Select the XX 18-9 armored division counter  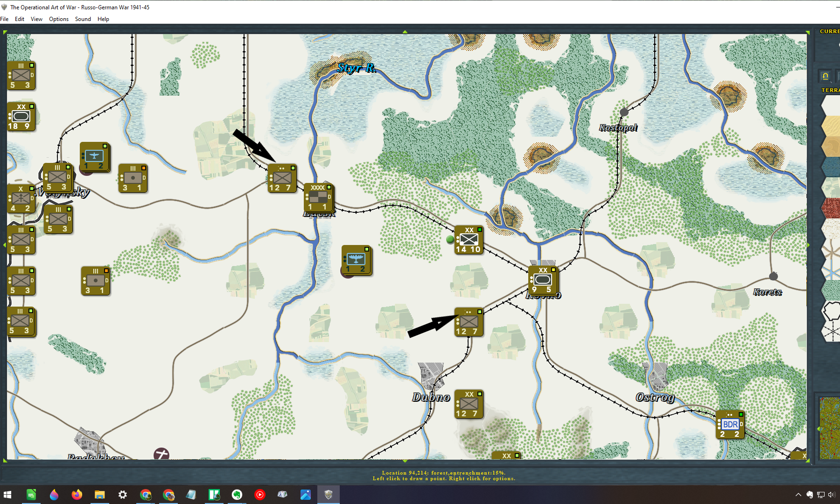click(21, 117)
